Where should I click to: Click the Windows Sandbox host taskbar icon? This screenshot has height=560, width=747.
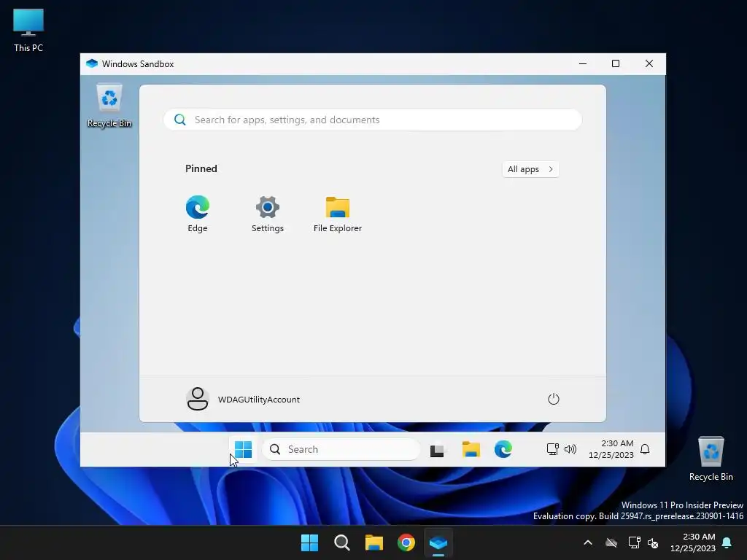[438, 542]
